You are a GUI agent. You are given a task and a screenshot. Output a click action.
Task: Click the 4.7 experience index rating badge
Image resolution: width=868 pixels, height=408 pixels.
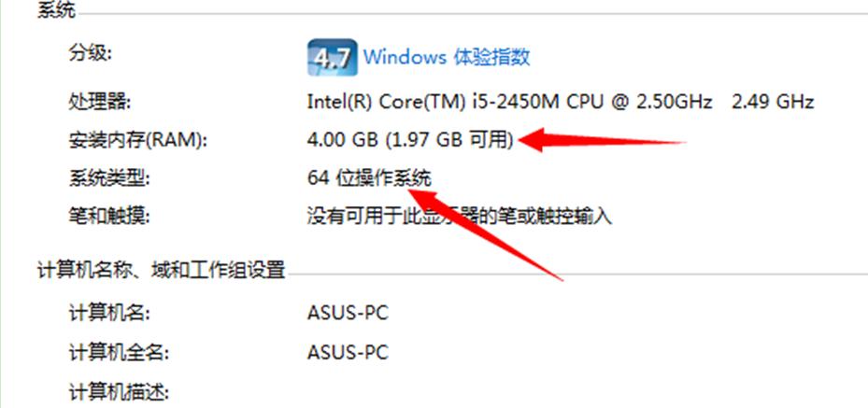click(331, 57)
